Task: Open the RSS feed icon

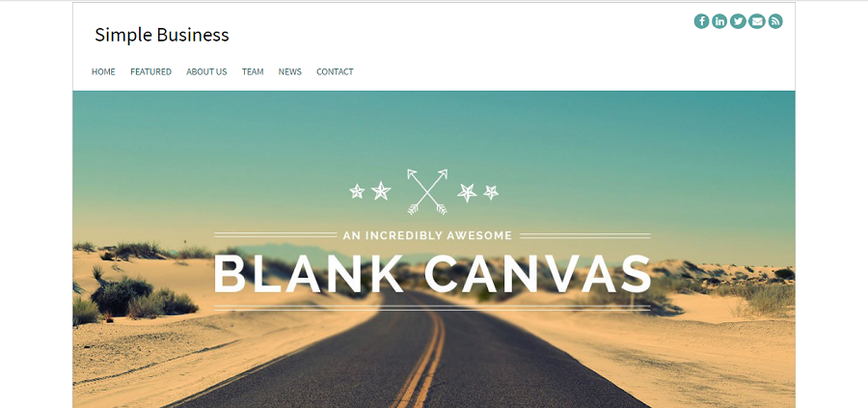Action: (x=775, y=21)
